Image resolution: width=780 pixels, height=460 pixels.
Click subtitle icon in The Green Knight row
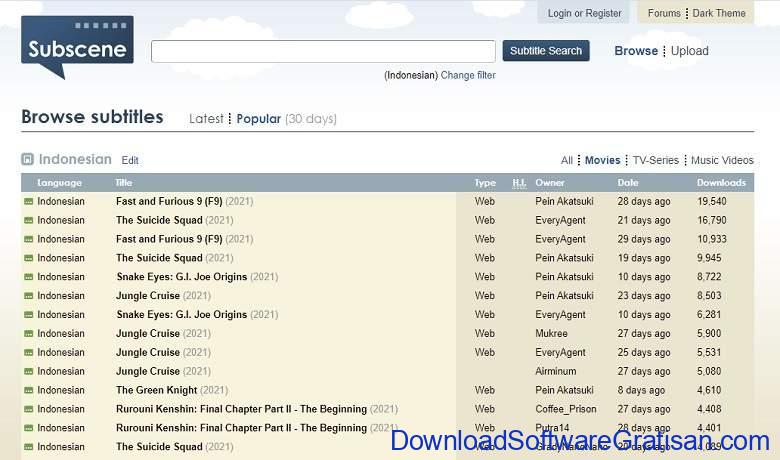(28, 390)
